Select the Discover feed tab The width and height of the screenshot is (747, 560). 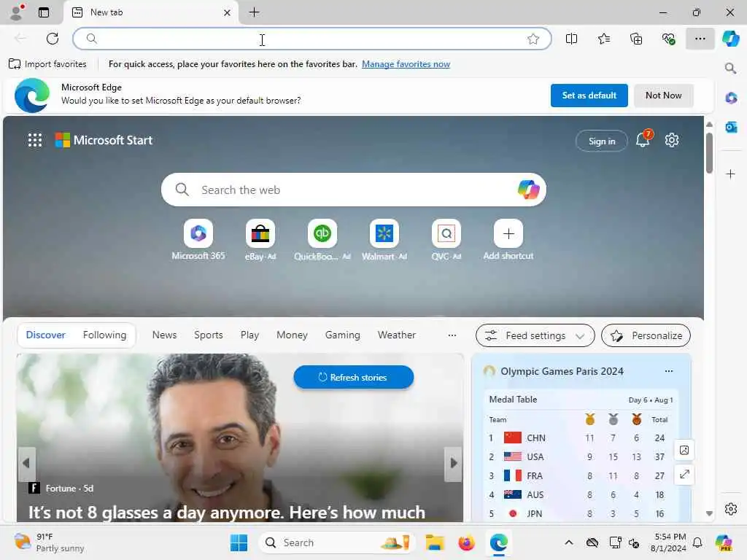point(45,335)
